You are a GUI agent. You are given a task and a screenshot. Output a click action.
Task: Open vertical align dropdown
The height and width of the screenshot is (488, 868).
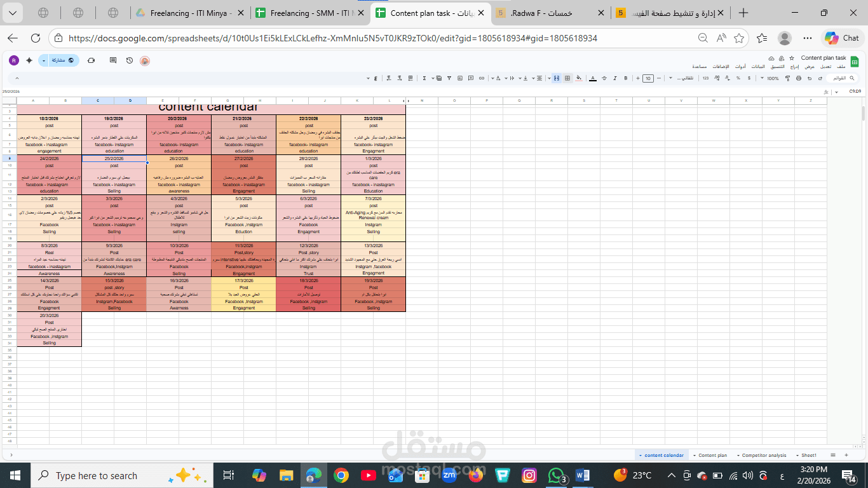[523, 78]
